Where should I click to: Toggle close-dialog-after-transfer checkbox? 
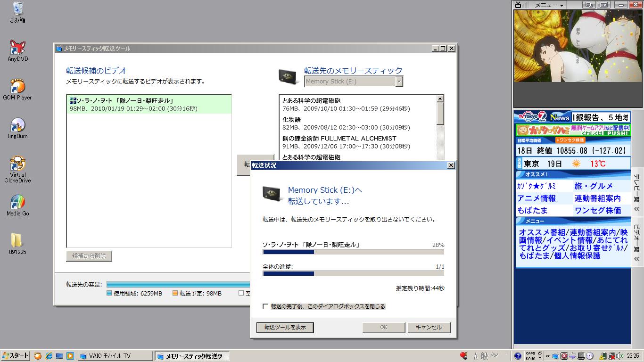[265, 306]
